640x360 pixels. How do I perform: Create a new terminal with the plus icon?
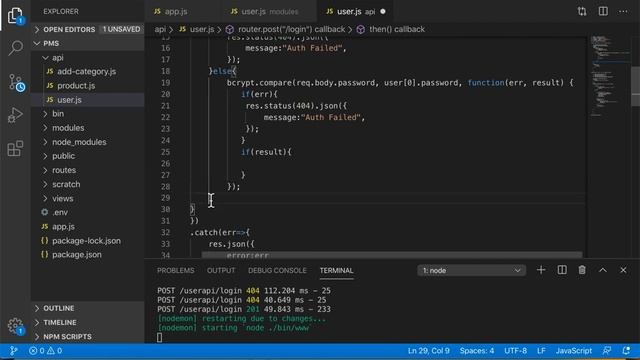tap(541, 270)
